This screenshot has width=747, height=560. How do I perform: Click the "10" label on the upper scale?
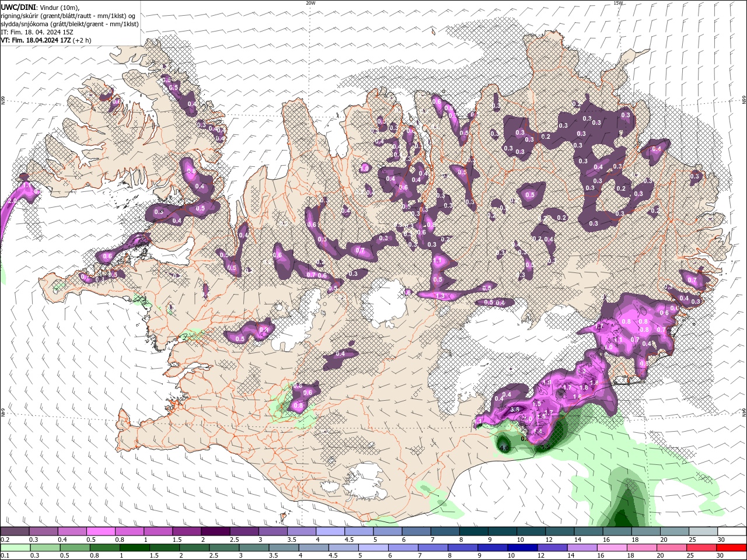[x=521, y=540]
